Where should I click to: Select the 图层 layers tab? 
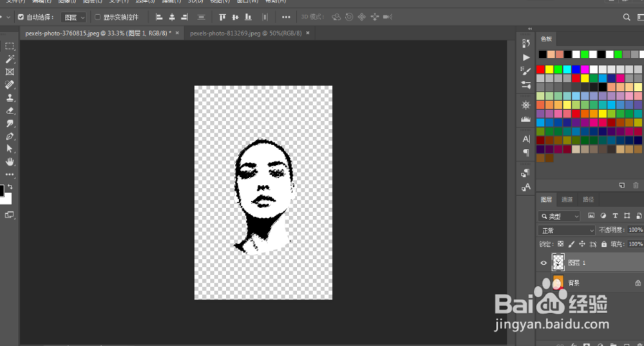point(546,199)
